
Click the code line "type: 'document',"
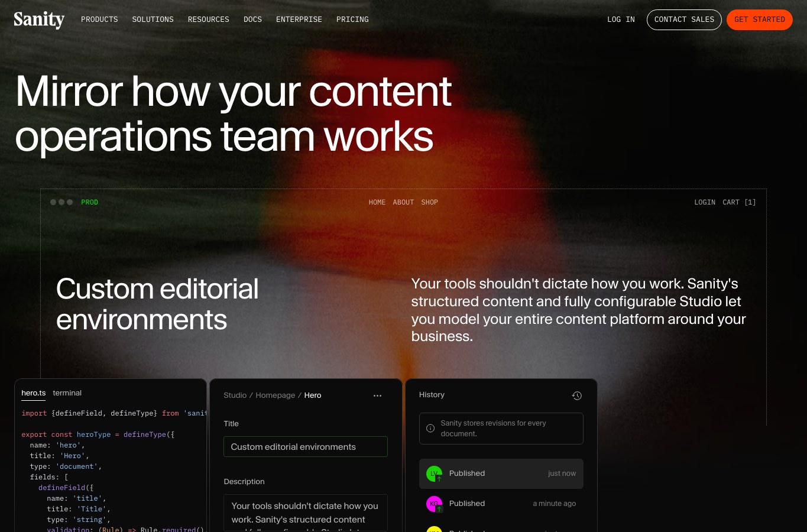coord(66,466)
